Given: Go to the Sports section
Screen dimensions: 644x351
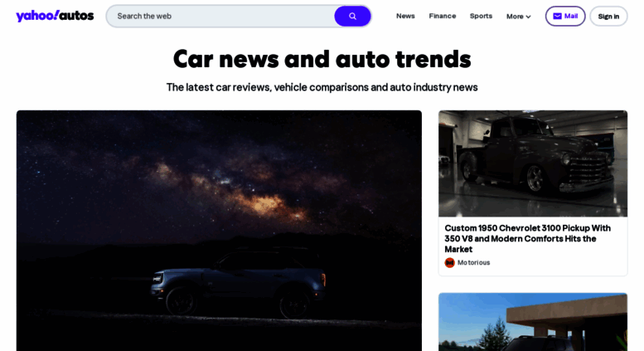Looking at the screenshot, I should [481, 16].
